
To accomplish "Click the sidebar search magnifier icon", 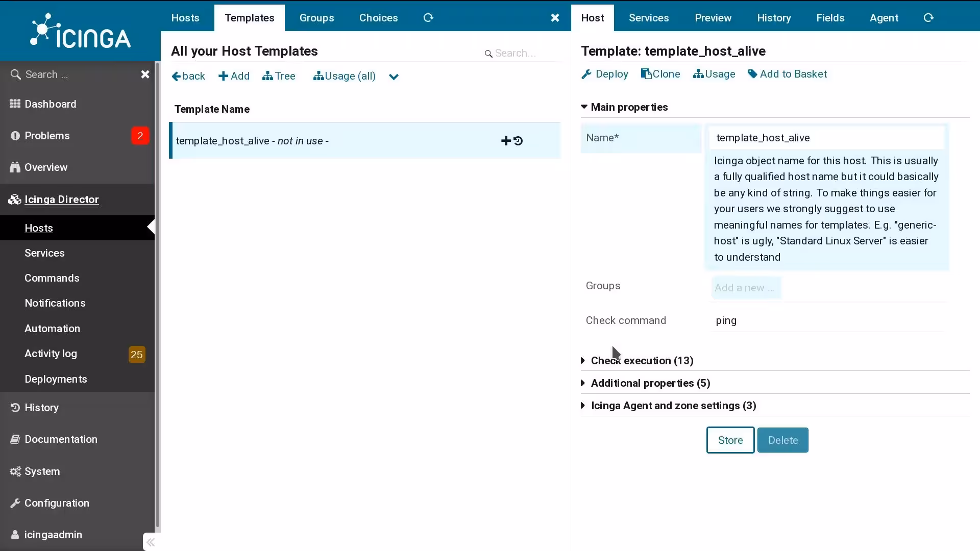I will point(16,74).
